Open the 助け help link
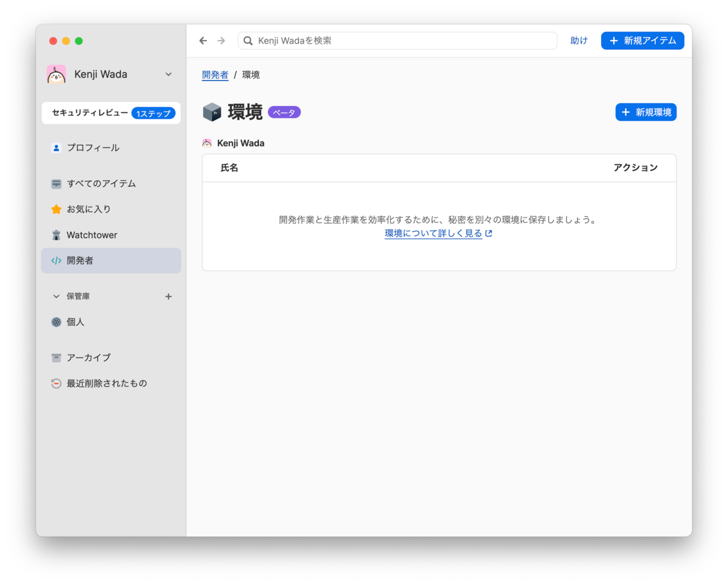Screen dimensions: 728x584 pyautogui.click(x=579, y=41)
